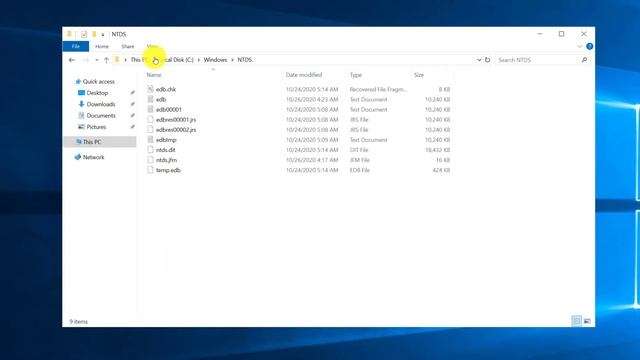The width and height of the screenshot is (640, 360).
Task: Select the edb text document icon
Action: (151, 100)
